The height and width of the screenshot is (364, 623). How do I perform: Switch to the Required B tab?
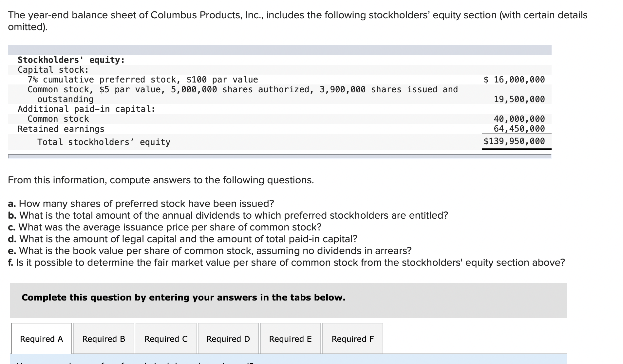104,339
